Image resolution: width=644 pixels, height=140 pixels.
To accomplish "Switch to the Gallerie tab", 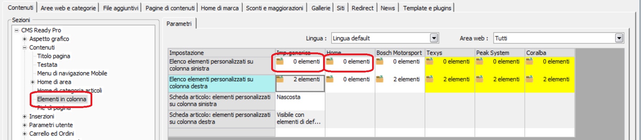I will point(321,8).
